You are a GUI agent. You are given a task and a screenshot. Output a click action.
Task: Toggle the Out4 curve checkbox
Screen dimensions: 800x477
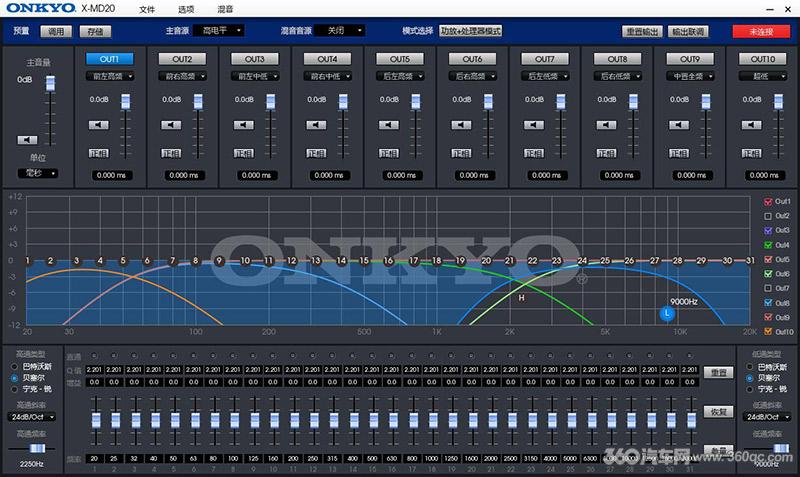pos(768,245)
